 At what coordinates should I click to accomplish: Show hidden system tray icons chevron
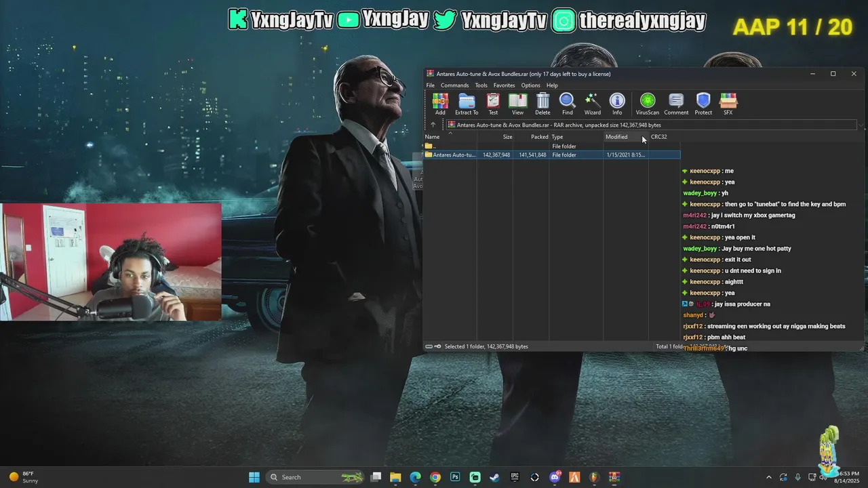click(769, 477)
